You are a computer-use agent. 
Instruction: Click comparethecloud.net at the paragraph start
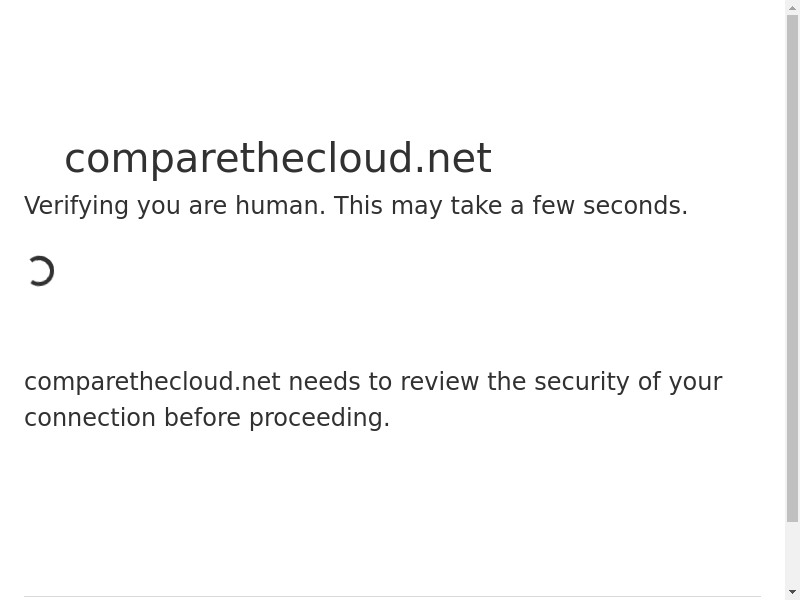pos(152,382)
